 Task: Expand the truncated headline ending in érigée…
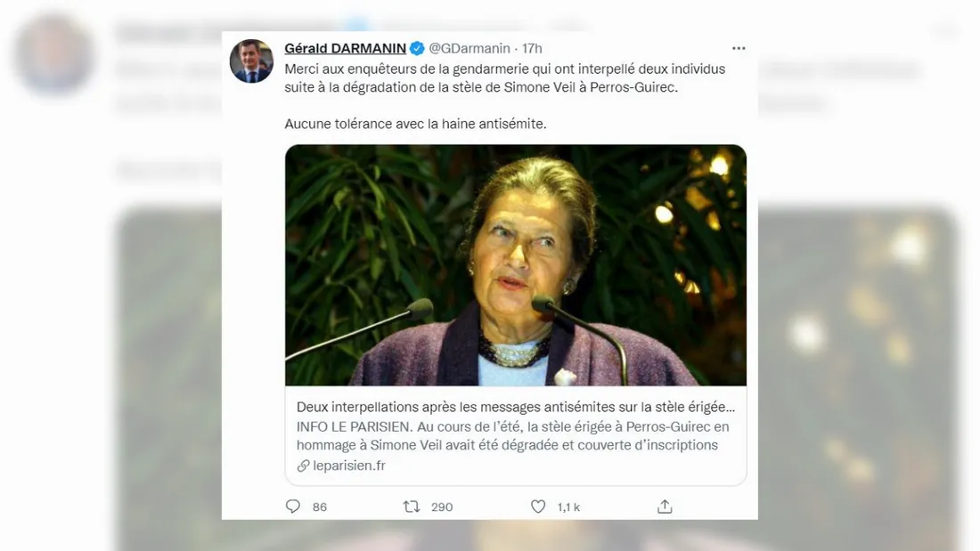(x=517, y=407)
